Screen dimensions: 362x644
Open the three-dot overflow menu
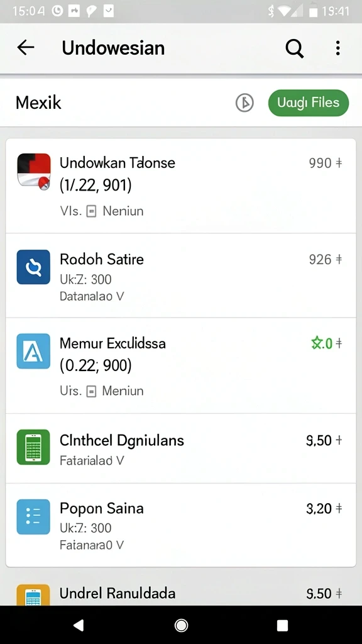pos(337,48)
